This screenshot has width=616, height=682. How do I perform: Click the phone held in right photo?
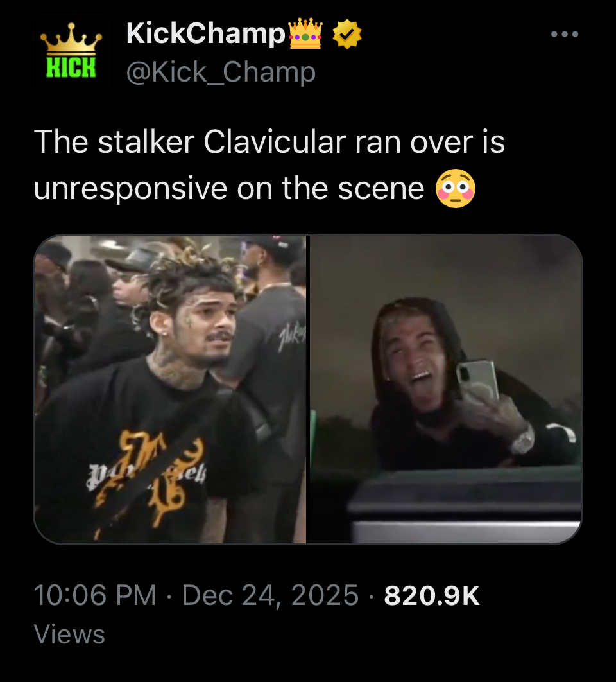[x=477, y=380]
